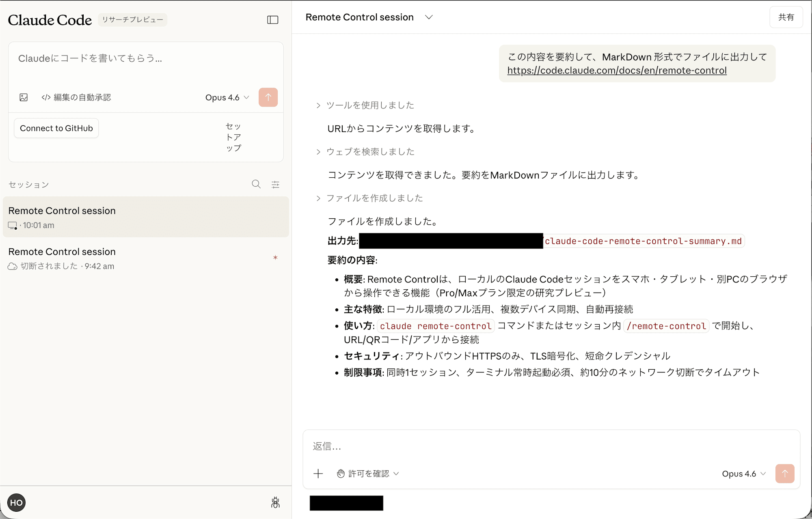Image resolution: width=812 pixels, height=519 pixels.
Task: Open the HO account avatar
Action: point(16,502)
